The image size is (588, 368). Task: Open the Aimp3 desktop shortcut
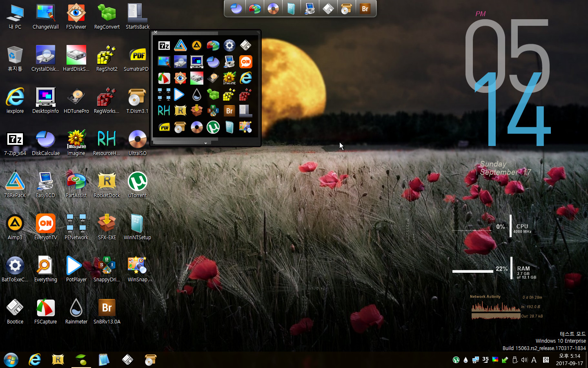15,227
